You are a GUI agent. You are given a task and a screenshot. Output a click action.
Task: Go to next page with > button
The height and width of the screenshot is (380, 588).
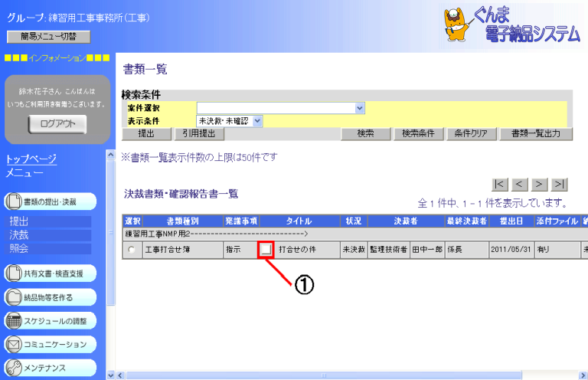tap(539, 184)
